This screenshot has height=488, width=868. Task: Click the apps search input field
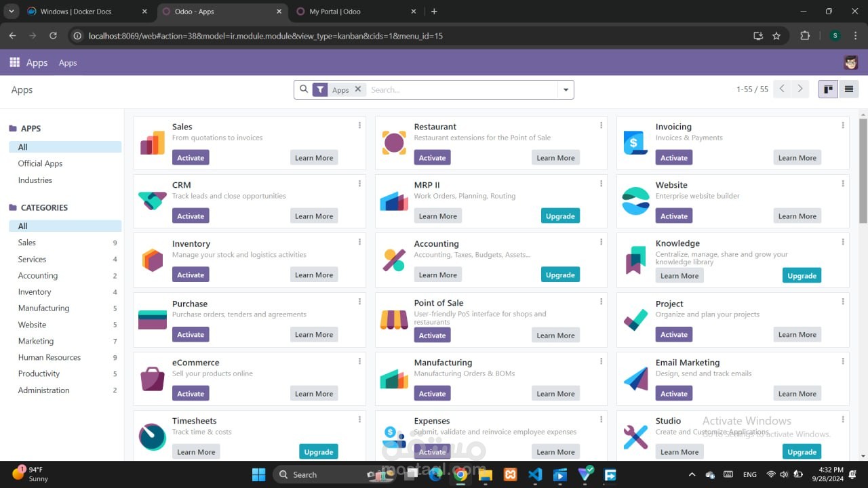(x=461, y=89)
